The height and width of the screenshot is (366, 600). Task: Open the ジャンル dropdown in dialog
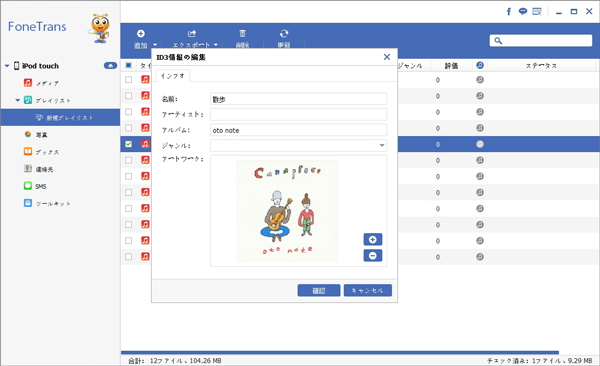[382, 145]
